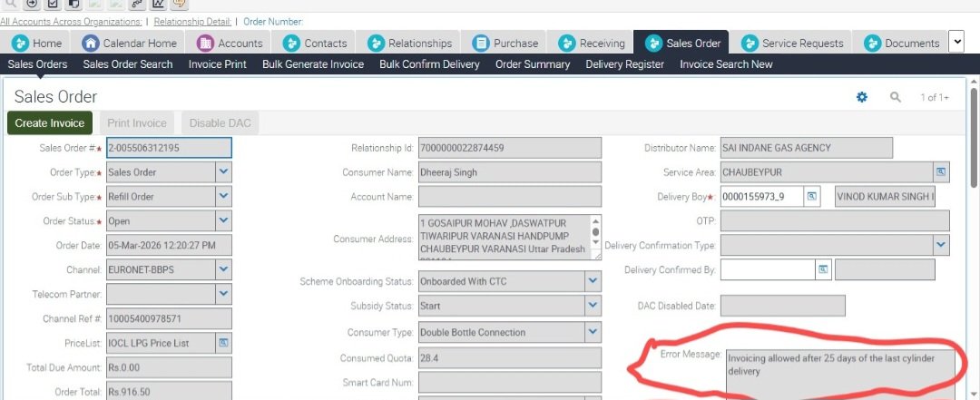This screenshot has width=980, height=400.
Task: Open lookup icon for Delivery Confirmed By
Action: point(823,269)
